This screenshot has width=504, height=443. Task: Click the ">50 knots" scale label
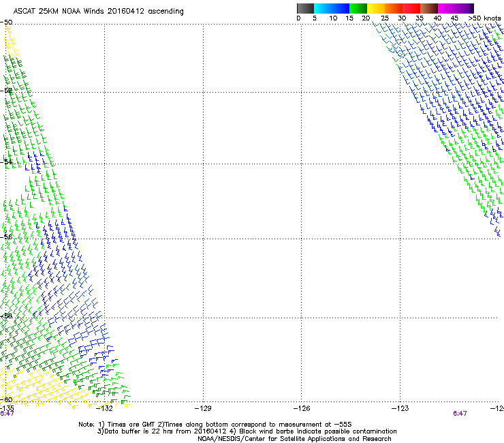[x=484, y=18]
